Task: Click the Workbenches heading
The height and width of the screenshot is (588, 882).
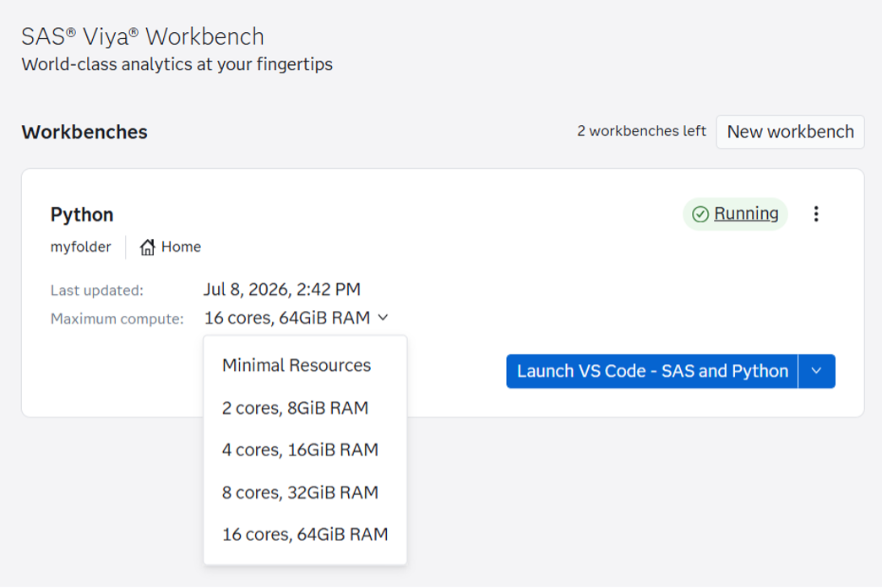Action: click(x=84, y=133)
